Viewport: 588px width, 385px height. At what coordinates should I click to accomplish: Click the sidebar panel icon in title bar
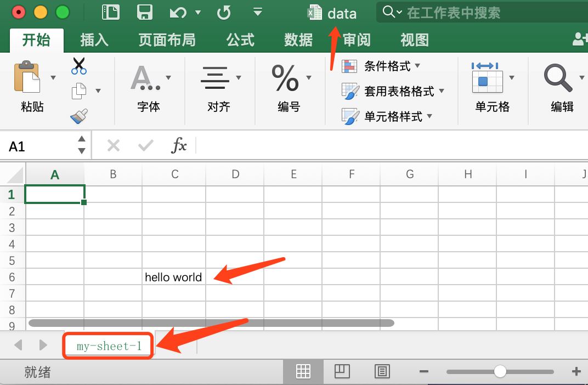[x=111, y=12]
